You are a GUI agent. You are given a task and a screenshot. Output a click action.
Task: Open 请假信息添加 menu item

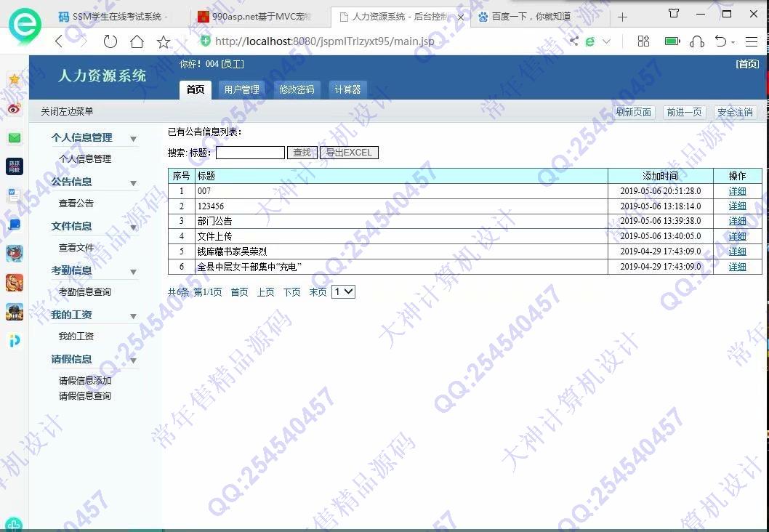tap(85, 381)
